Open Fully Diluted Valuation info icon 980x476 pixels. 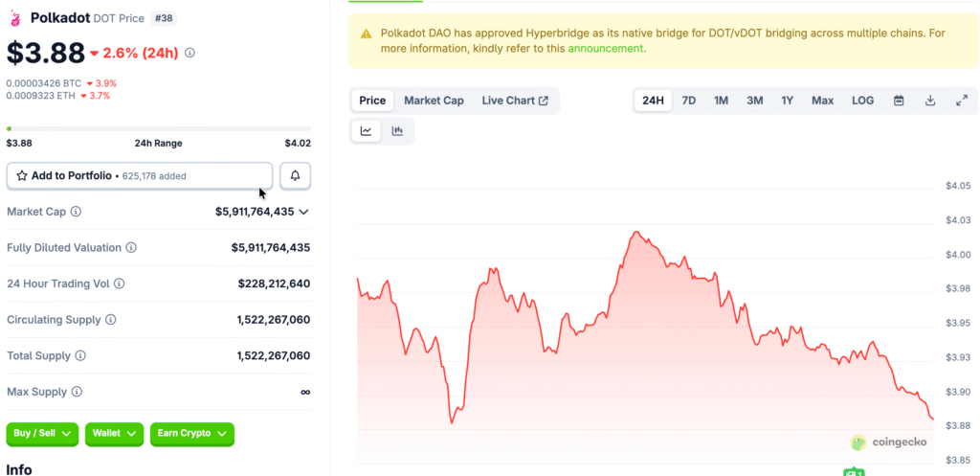[x=131, y=248]
